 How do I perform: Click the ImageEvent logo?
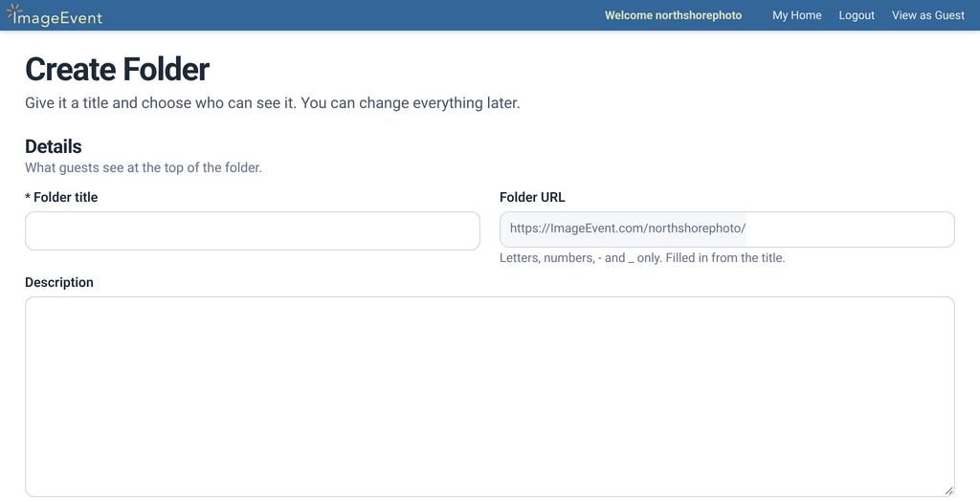pyautogui.click(x=55, y=15)
